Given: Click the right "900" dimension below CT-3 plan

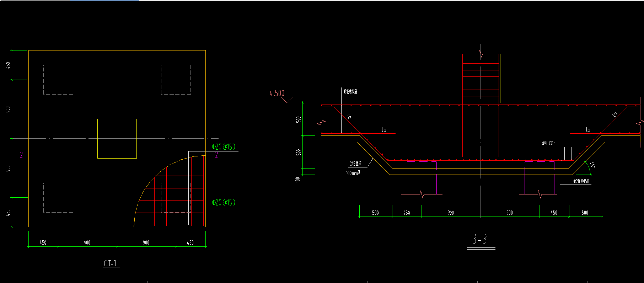Looking at the screenshot, I should coord(146,243).
